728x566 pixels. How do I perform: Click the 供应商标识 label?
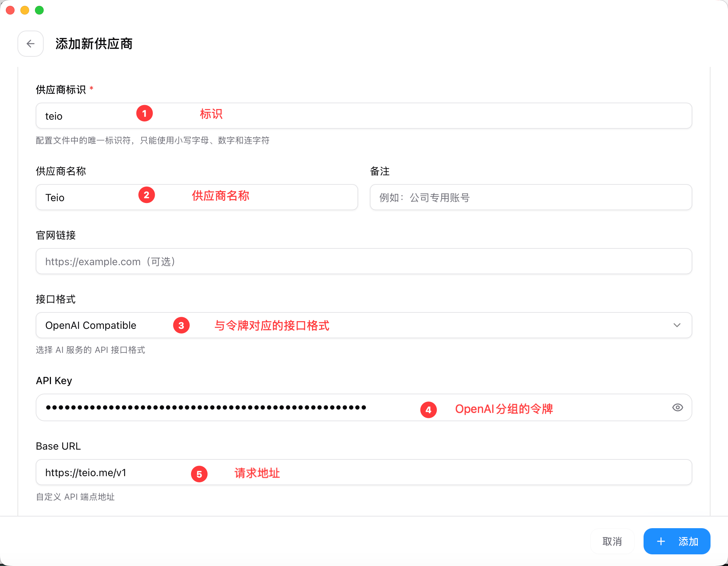61,89
